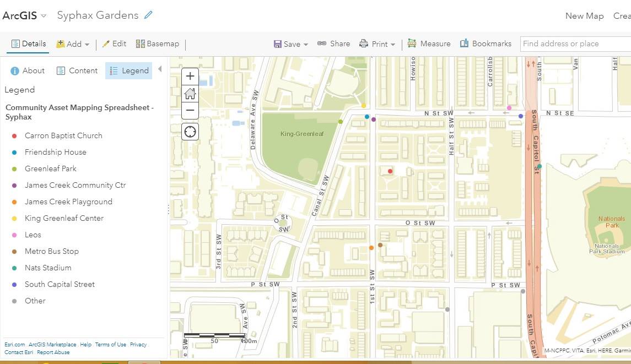Click the Nats Stadium legend swatch

click(x=14, y=268)
